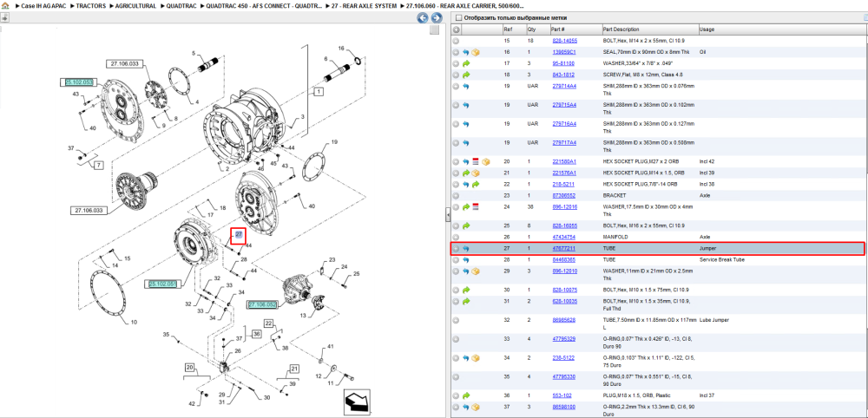Navigate to next diagram with forward arrow
This screenshot has width=868, height=418.
click(x=437, y=18)
